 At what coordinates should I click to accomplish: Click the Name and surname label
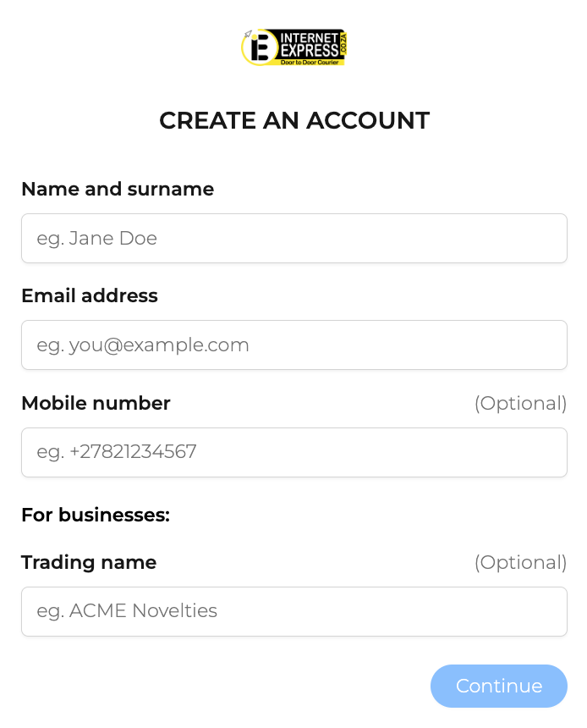coord(118,189)
